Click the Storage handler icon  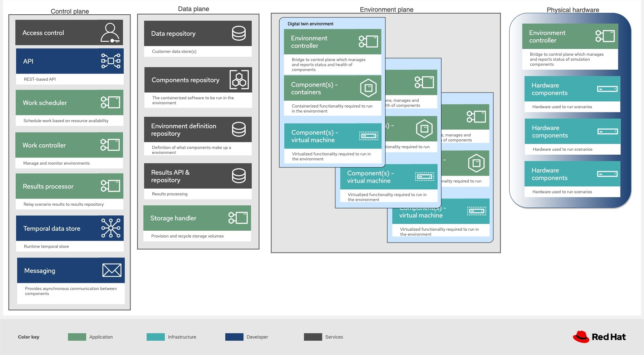tap(238, 218)
